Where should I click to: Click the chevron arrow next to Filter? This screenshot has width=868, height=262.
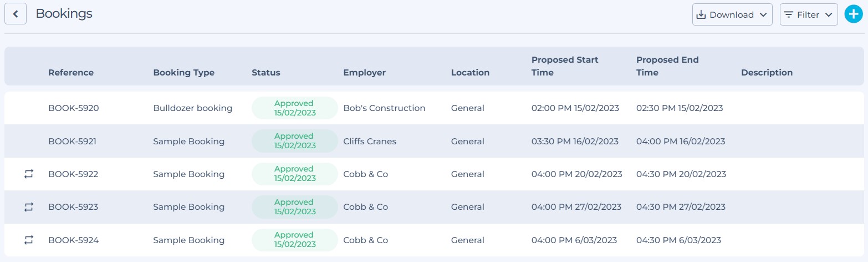tap(829, 15)
